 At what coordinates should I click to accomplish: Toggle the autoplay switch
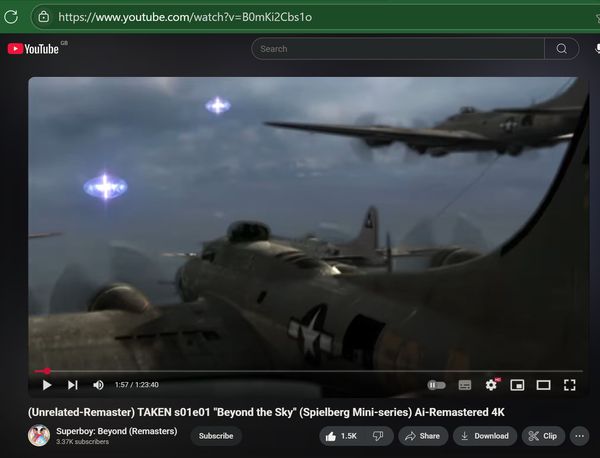(436, 385)
